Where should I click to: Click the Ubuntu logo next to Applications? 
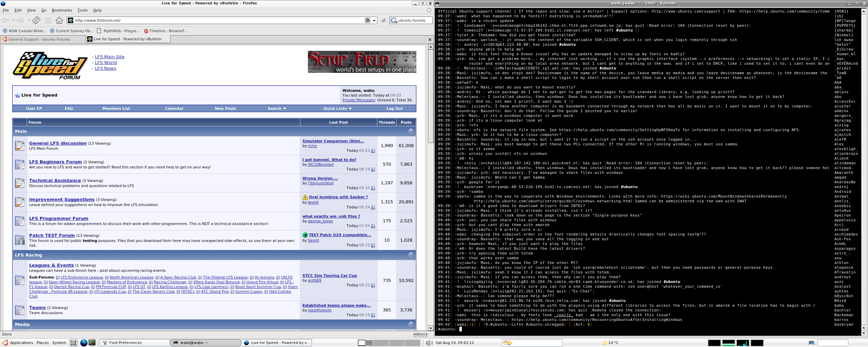point(5,343)
